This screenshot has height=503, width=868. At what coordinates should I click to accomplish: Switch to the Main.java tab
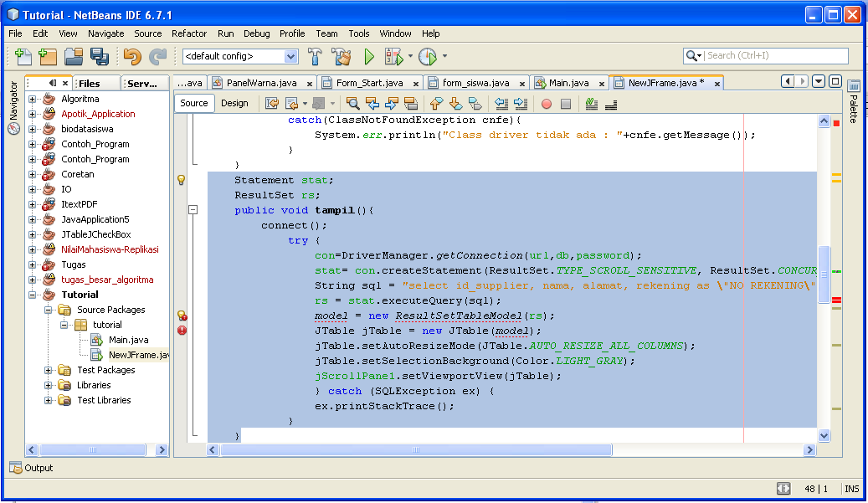pos(568,83)
